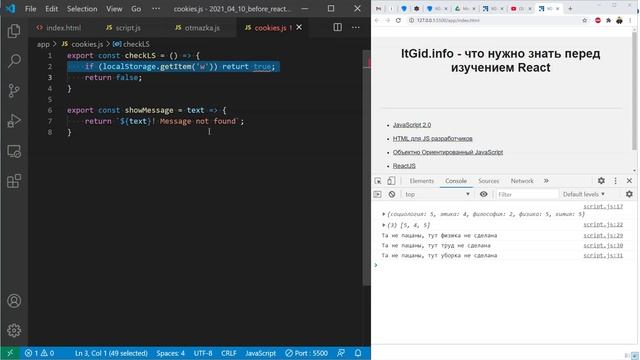Open the Run and Debug view

click(x=14, y=121)
